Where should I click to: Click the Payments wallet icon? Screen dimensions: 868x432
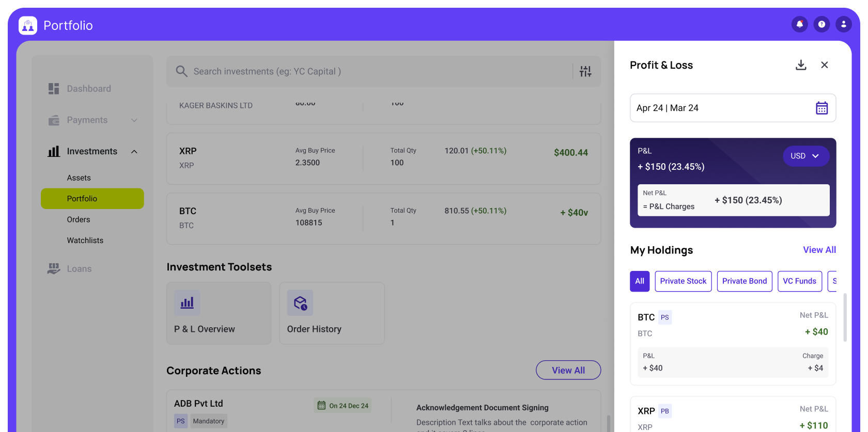[x=54, y=120]
